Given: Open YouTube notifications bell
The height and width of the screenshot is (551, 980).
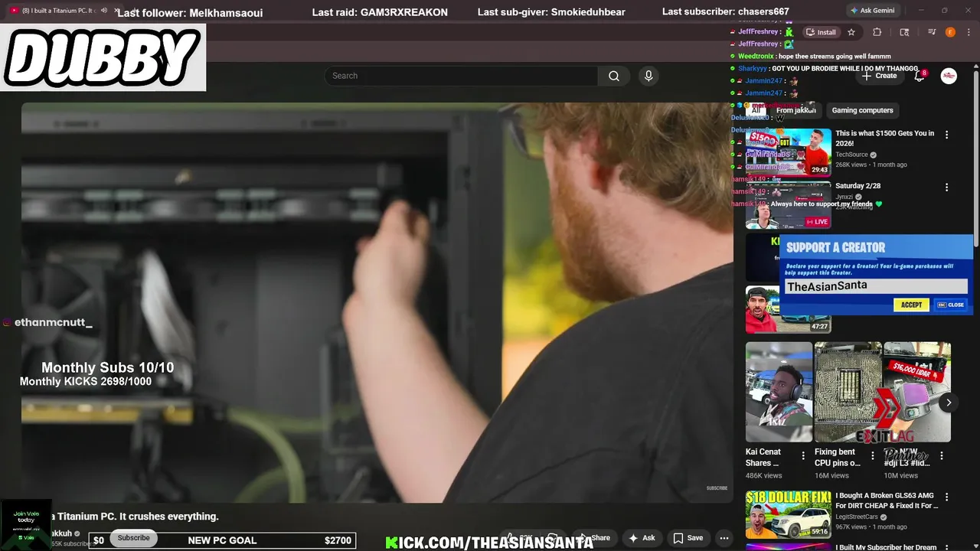Looking at the screenshot, I should (x=920, y=76).
